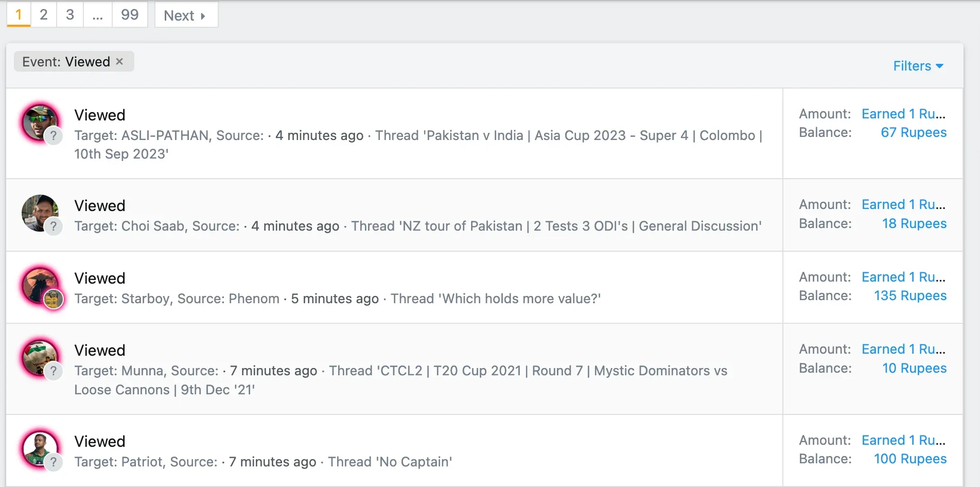Click Earned 1 Ru... amount in Patriot row
Screen dimensions: 980x487
[x=904, y=440]
